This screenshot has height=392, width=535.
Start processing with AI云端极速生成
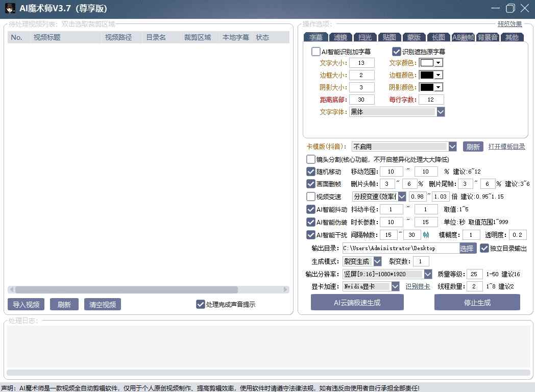tap(356, 302)
